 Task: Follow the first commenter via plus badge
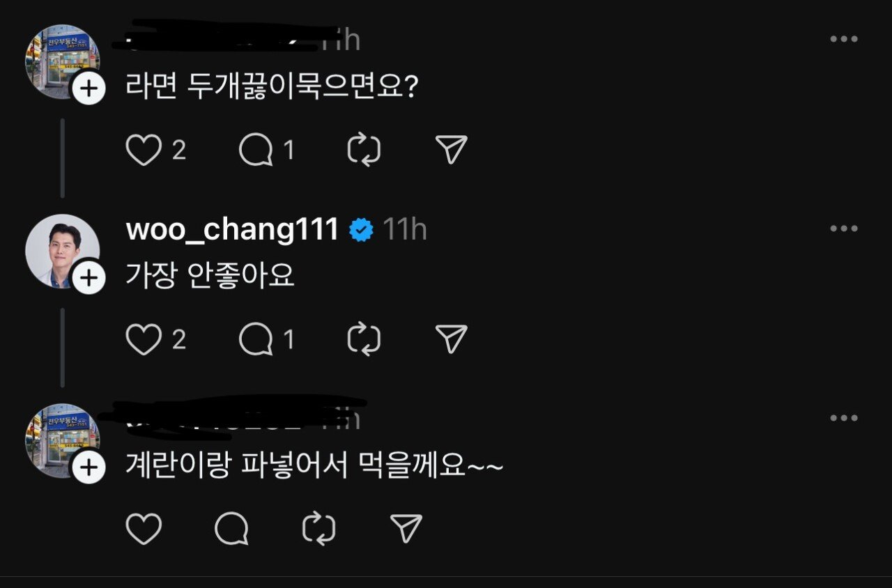click(x=89, y=89)
